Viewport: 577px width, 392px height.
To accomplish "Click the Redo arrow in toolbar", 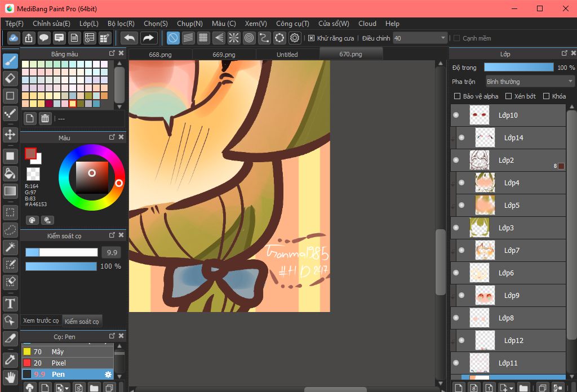I will pyautogui.click(x=148, y=38).
